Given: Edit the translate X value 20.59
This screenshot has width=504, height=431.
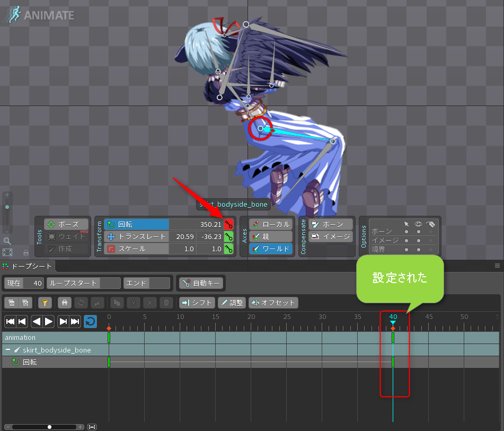Looking at the screenshot, I should pos(182,236).
